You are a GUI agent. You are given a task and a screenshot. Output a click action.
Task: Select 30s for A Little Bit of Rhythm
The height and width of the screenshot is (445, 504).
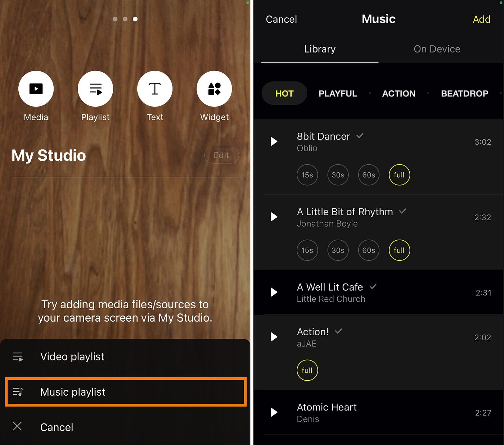point(338,250)
